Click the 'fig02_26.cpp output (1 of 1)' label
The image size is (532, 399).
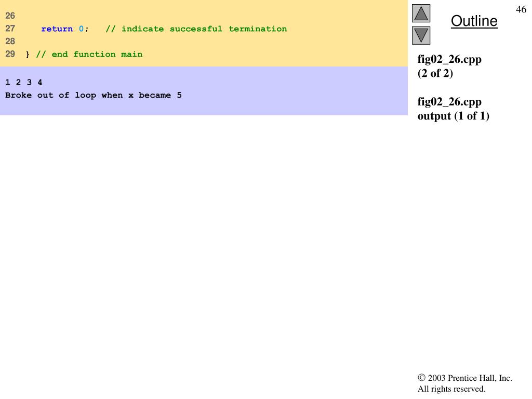pos(453,109)
